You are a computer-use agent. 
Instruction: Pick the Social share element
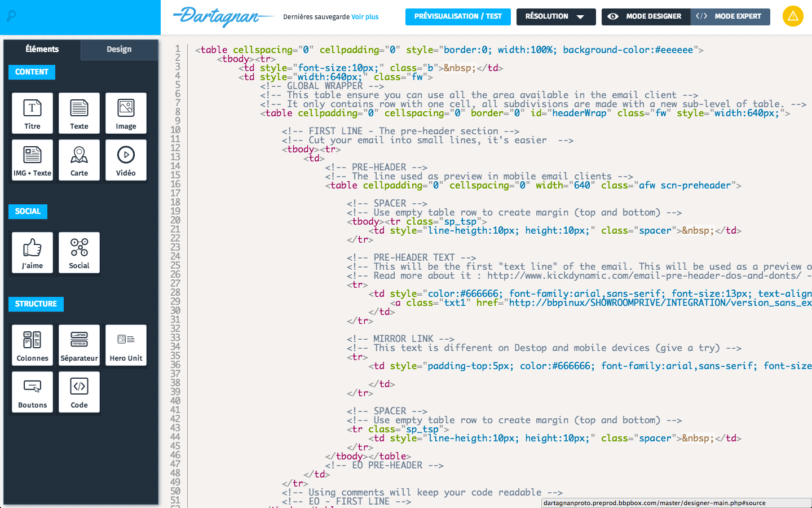(x=79, y=252)
